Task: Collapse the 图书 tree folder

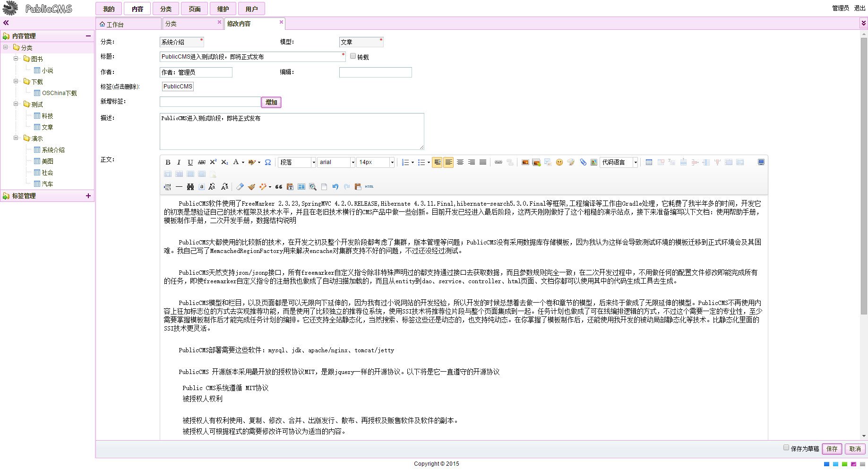Action: pos(16,59)
